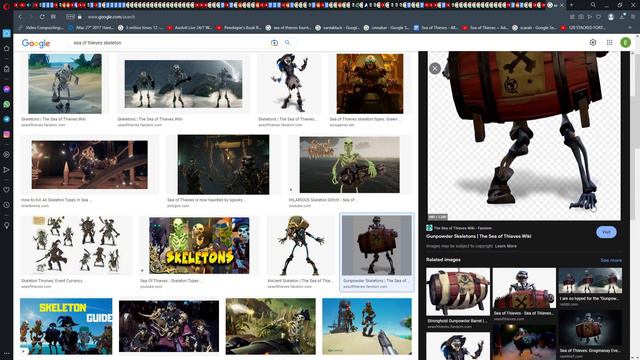Open Messenger in the Opera sidebar
Screen dimensions: 640x360
(x=7, y=89)
